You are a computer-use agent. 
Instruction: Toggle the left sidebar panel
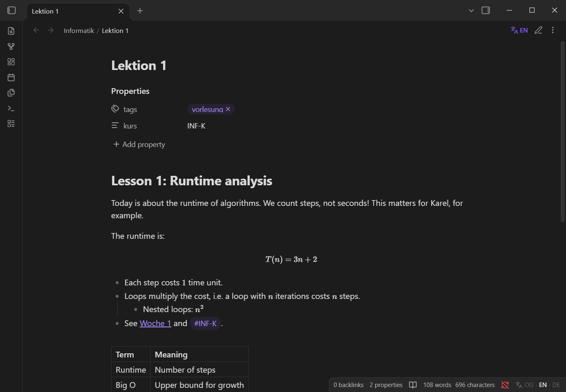point(12,10)
